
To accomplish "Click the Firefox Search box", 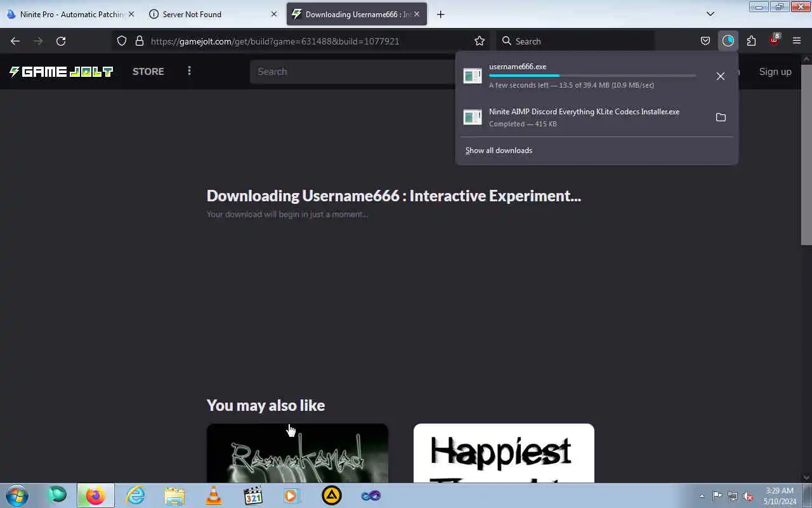I will tap(575, 41).
